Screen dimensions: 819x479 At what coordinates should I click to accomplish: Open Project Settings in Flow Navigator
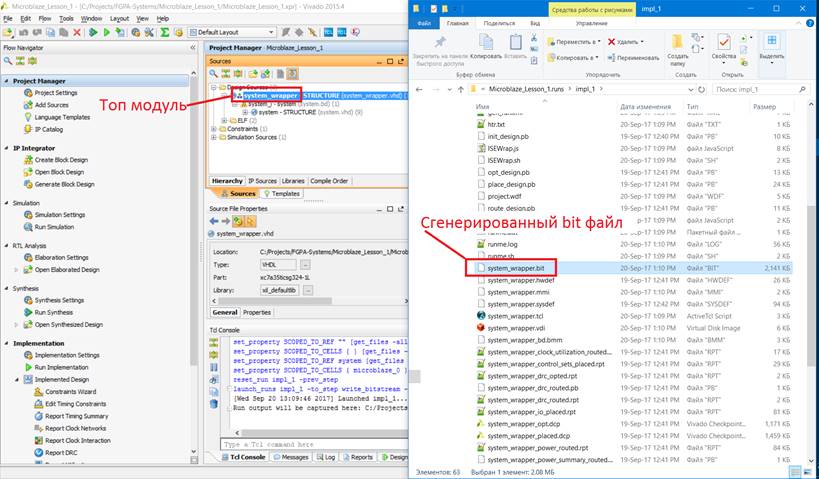(59, 92)
